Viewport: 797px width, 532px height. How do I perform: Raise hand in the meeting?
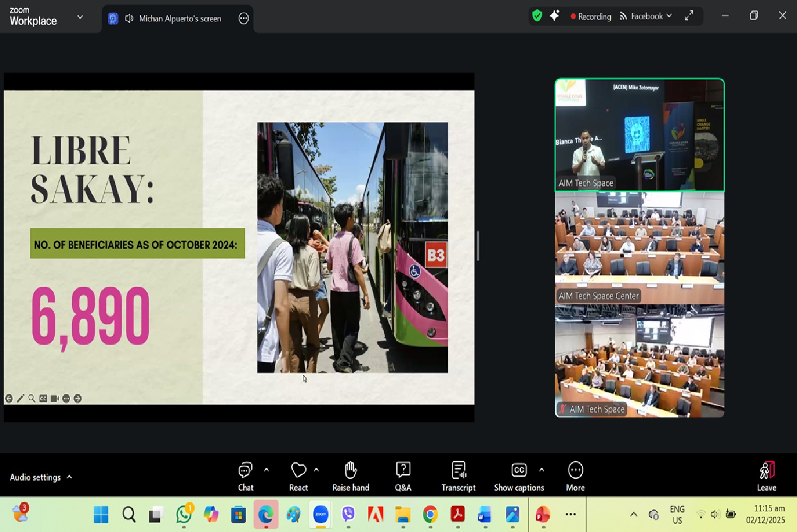coord(351,476)
